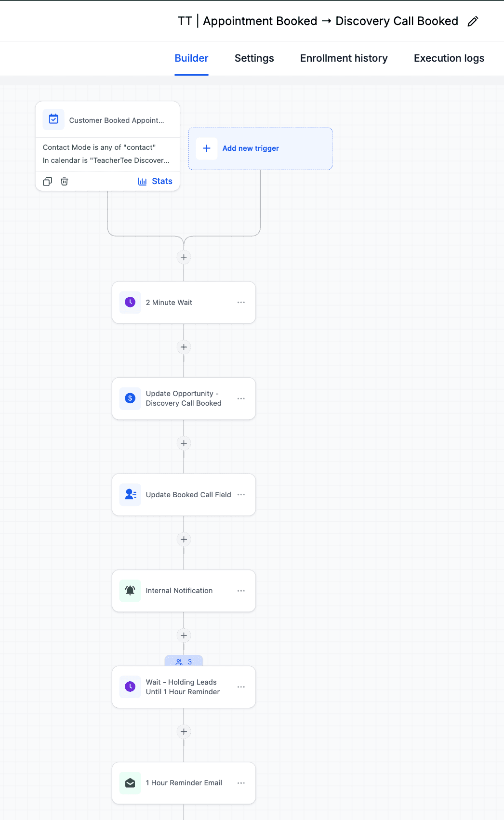Open the 2 Minute Wait step
504x820 pixels.
184,303
